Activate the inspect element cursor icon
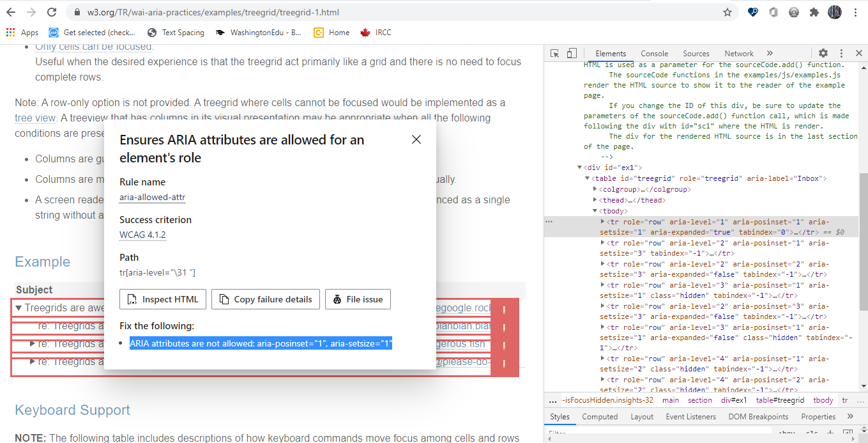The image size is (868, 443). (554, 53)
